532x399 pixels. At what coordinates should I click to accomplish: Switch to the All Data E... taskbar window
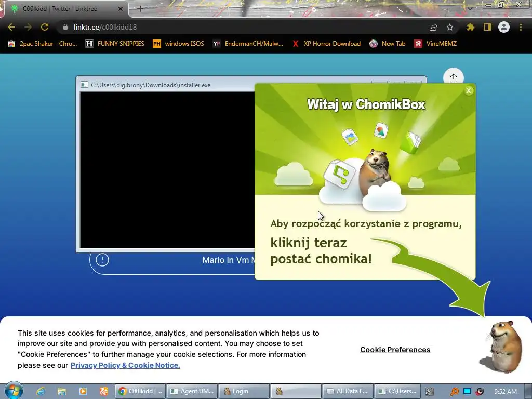[x=348, y=391]
